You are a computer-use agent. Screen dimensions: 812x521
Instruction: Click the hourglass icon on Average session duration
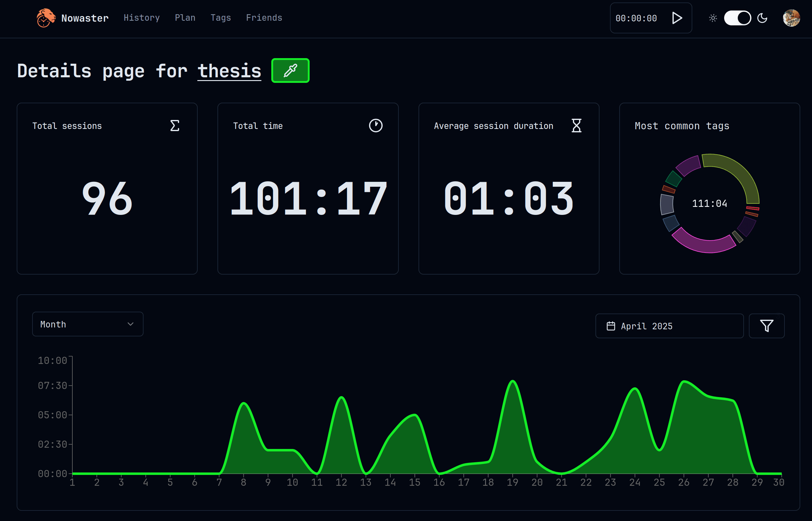click(576, 126)
